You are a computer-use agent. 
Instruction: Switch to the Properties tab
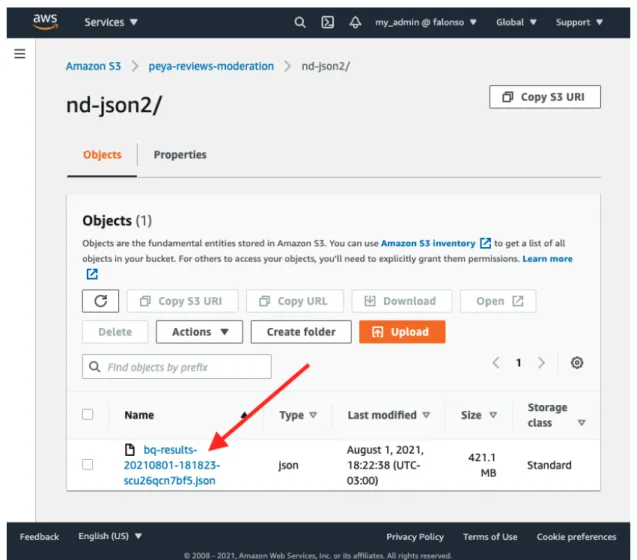pos(180,155)
